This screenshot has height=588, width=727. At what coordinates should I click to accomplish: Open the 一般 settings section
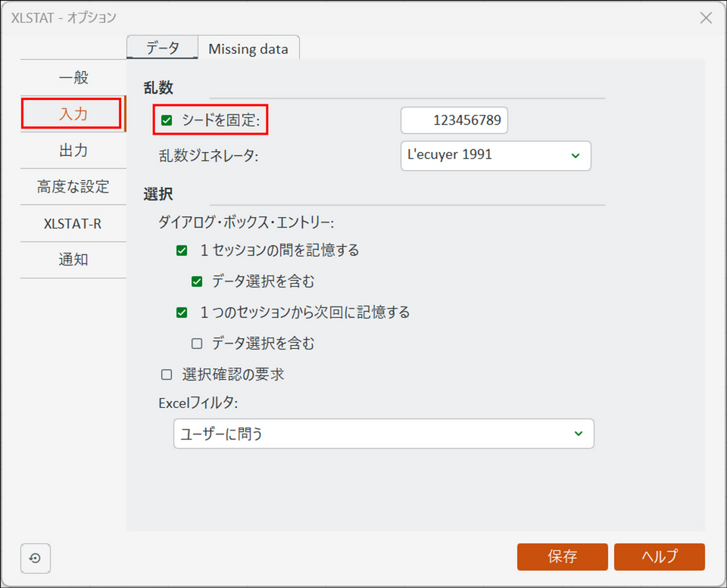click(x=73, y=77)
